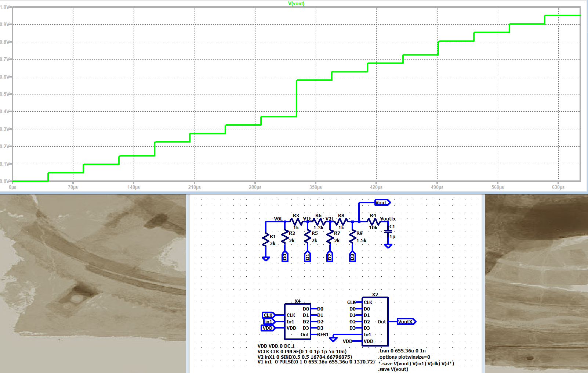Click the VCLK PULSE source definition text
588x373 pixels.
[x=302, y=351]
